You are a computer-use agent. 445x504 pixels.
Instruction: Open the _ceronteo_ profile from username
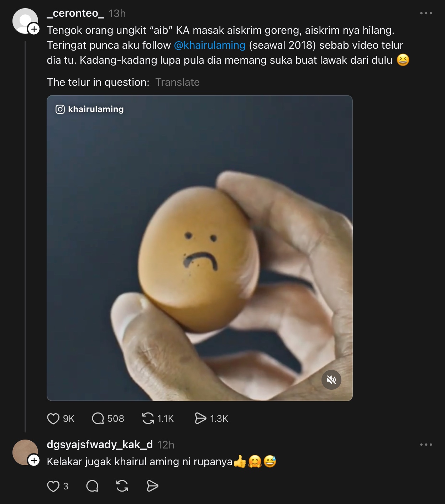75,14
